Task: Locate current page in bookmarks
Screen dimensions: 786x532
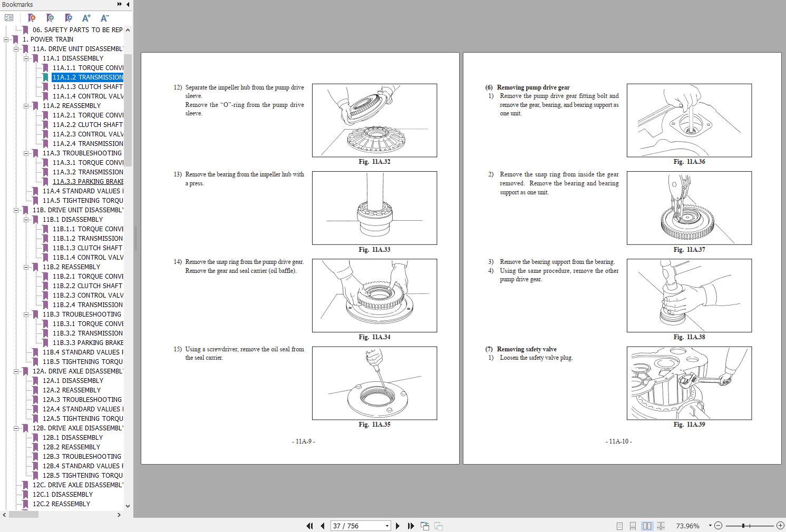Action: click(69, 17)
